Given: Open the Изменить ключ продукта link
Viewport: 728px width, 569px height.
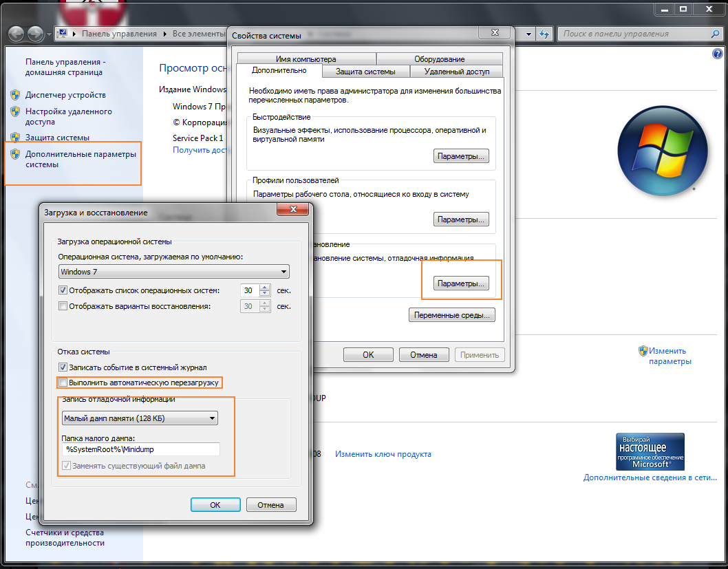Looking at the screenshot, I should (x=383, y=454).
